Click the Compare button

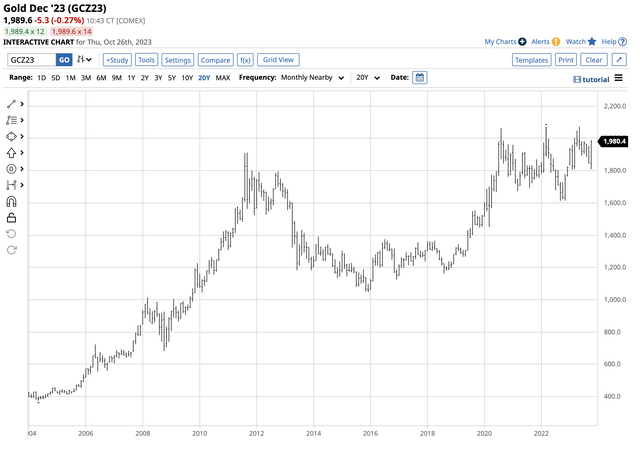pyautogui.click(x=216, y=60)
